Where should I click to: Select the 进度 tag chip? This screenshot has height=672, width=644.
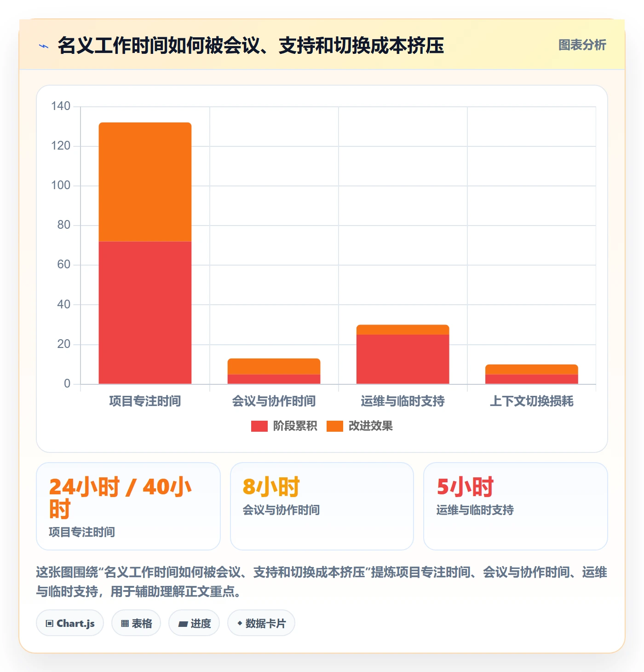click(194, 623)
